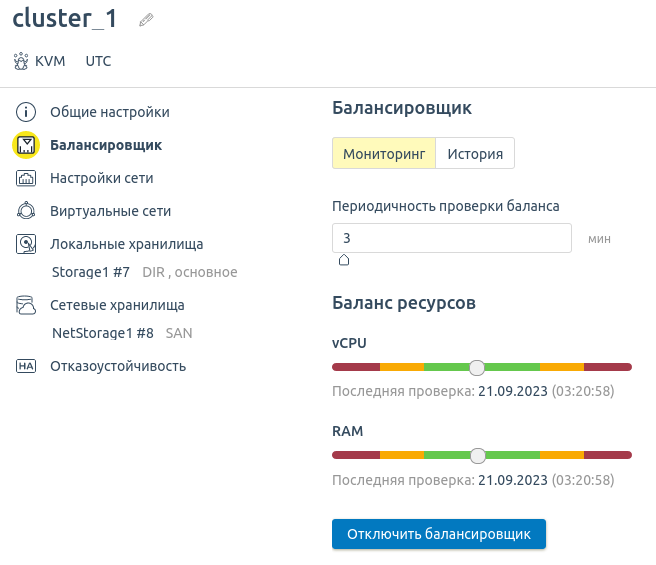Viewport: 656px width, 565px height.
Task: Go to Общие настройки section
Action: tap(110, 112)
